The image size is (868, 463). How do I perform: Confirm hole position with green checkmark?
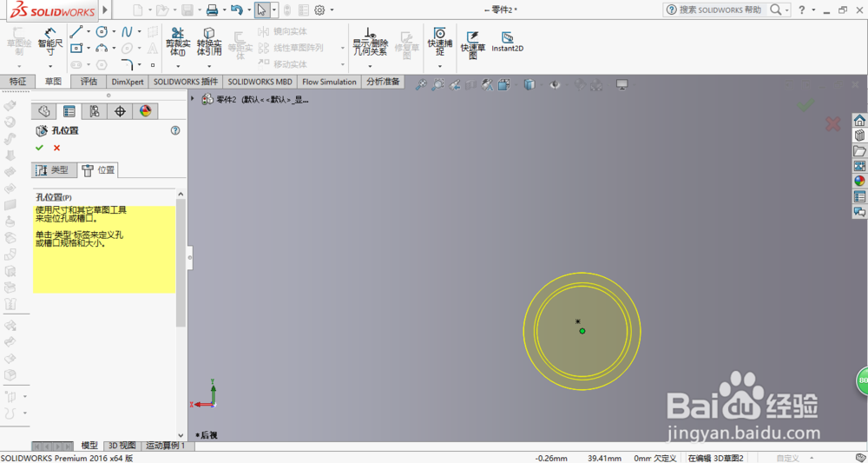click(39, 148)
